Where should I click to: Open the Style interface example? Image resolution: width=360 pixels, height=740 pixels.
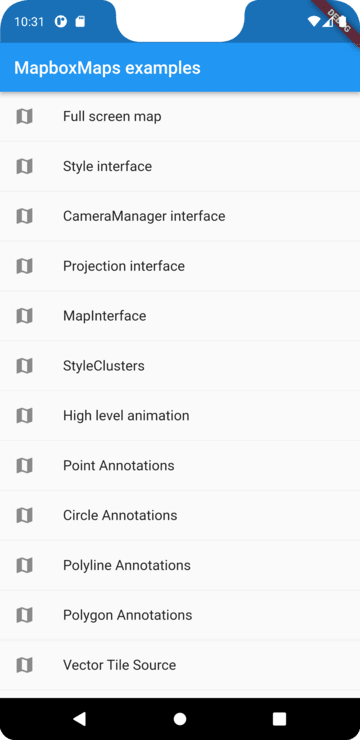180,166
